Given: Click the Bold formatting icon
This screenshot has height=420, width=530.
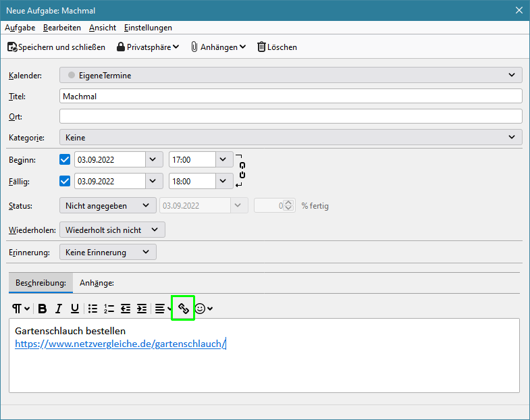Looking at the screenshot, I should coord(43,309).
